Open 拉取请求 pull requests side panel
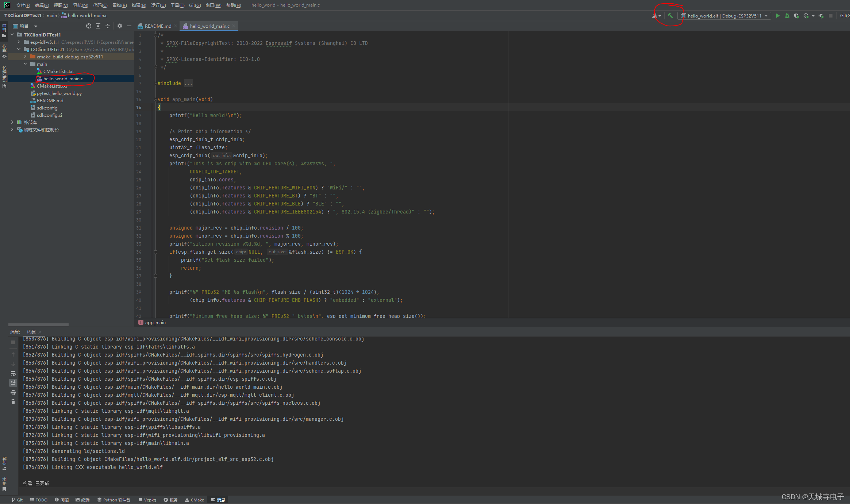850x504 pixels. [4, 77]
